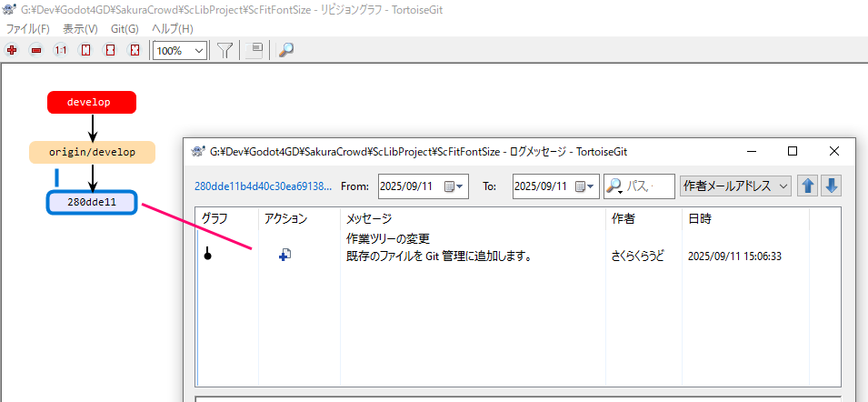
Task: Click the メッセージ column header
Action: [474, 218]
